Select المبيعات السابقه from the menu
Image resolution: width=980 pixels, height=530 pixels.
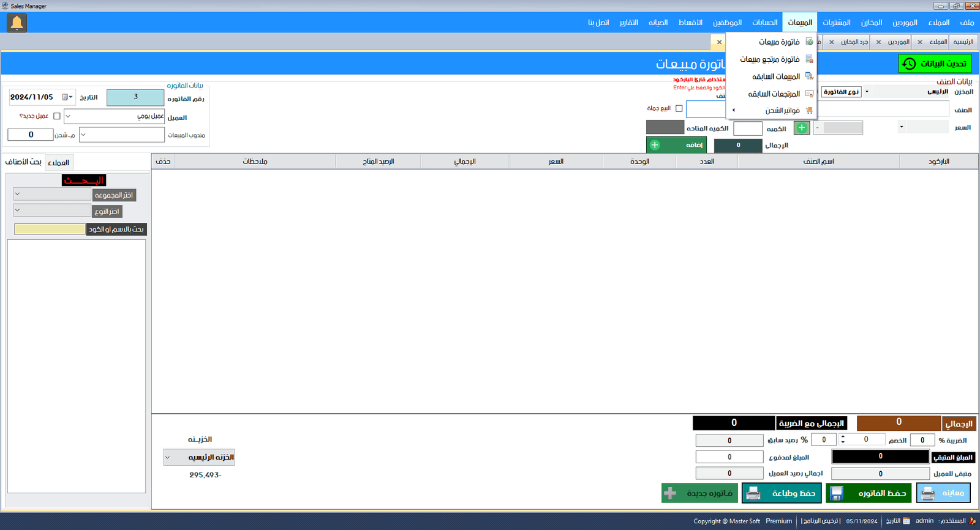775,77
